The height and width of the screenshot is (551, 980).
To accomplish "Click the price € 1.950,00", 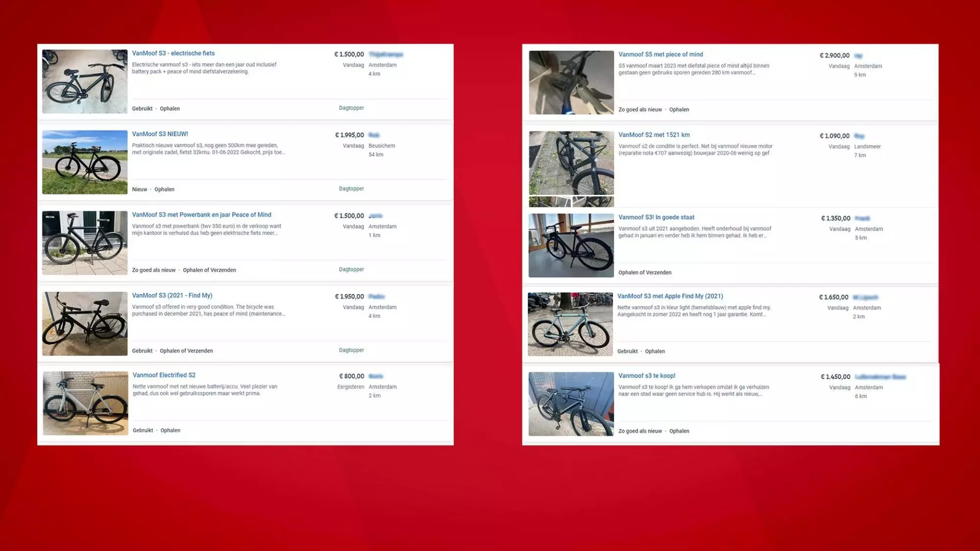I will [x=349, y=297].
